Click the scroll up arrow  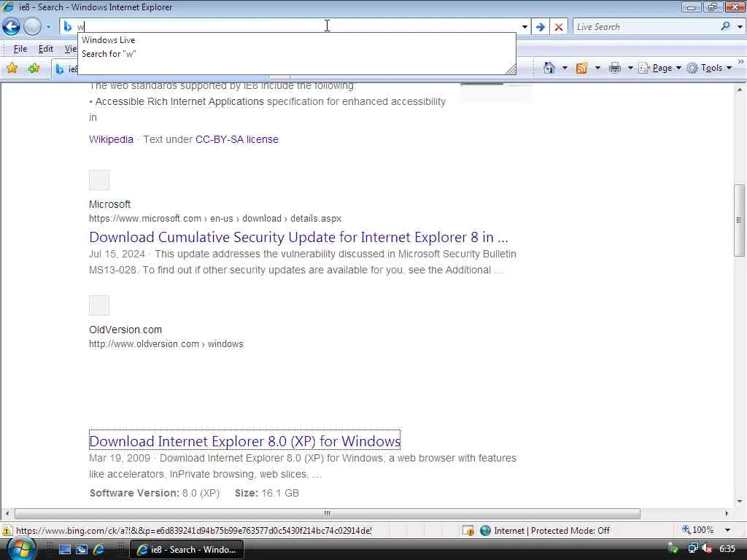click(740, 90)
